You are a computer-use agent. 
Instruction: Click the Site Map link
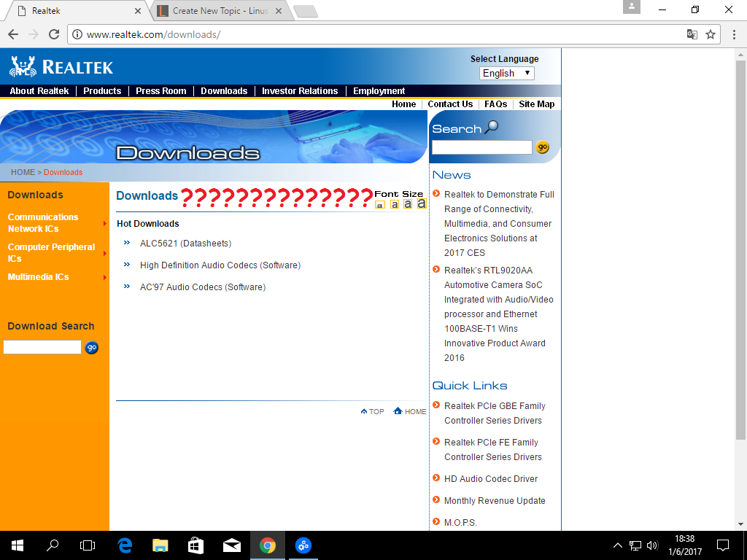(x=536, y=104)
